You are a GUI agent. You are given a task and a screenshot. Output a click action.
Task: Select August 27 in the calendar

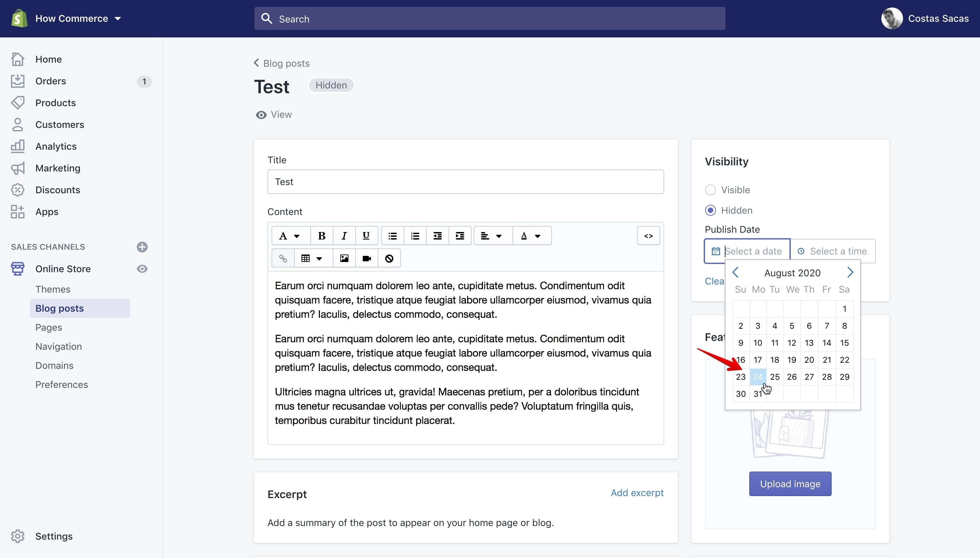pos(809,377)
